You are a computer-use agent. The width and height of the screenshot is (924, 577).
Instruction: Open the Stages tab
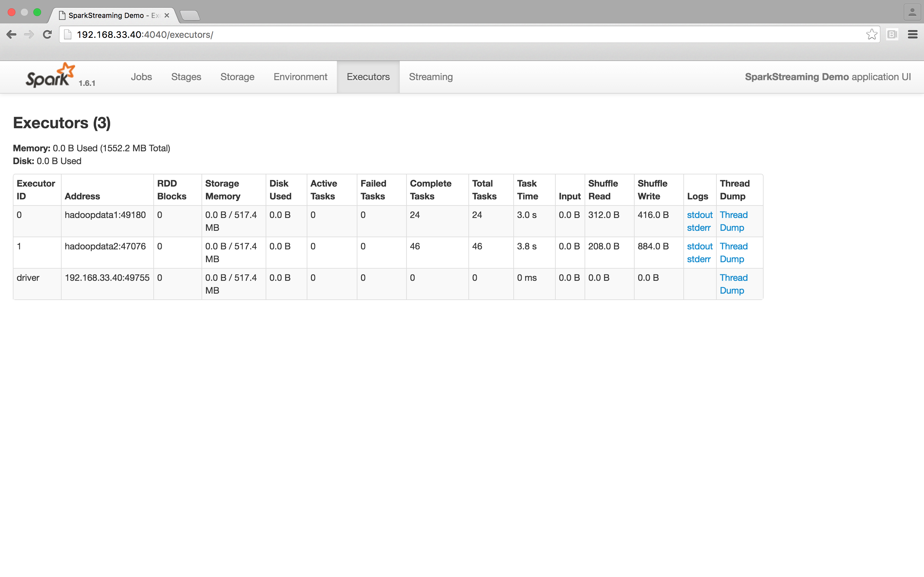(186, 77)
